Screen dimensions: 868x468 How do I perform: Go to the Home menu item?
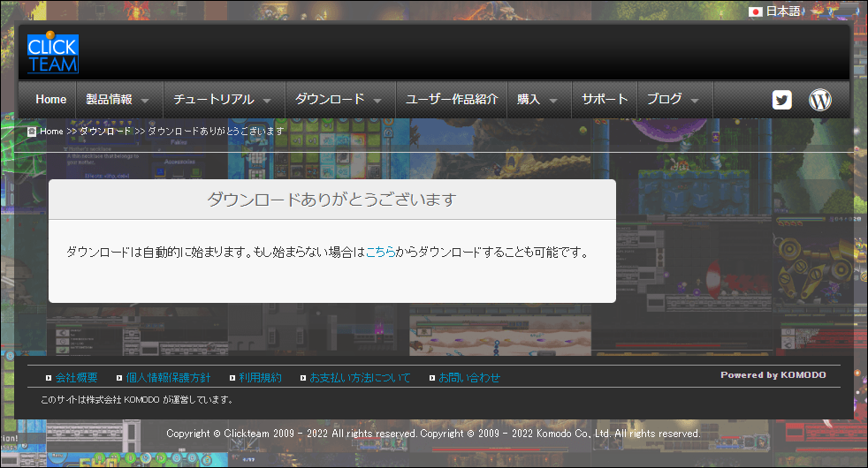coord(51,100)
